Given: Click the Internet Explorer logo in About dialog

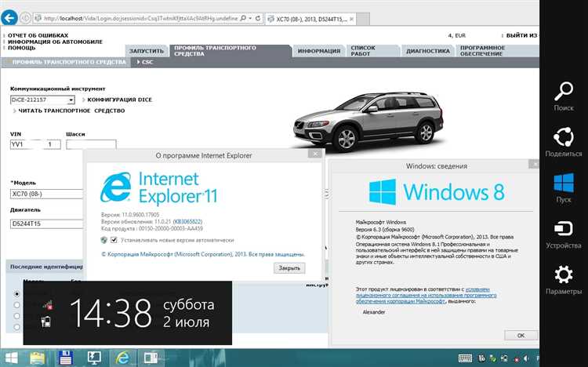Looking at the screenshot, I should coord(115,187).
